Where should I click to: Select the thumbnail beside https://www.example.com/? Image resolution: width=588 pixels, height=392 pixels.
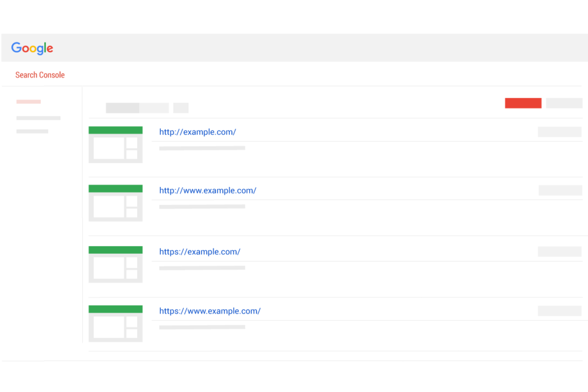[x=115, y=324]
